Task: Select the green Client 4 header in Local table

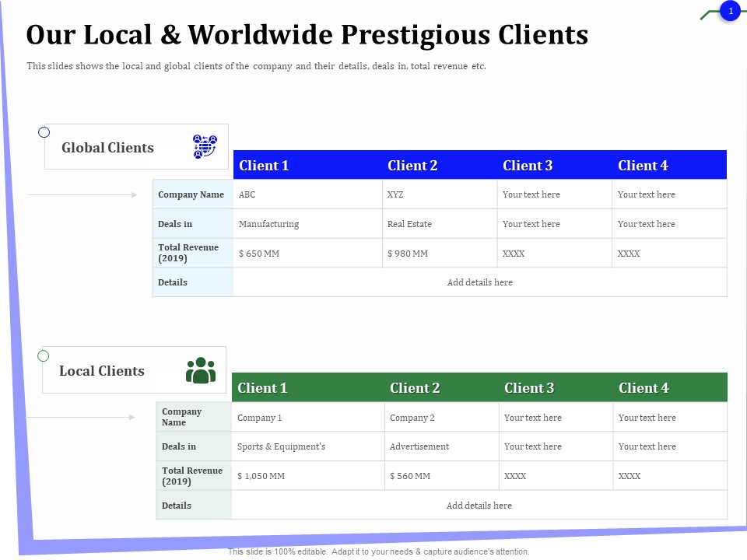Action: 670,387
